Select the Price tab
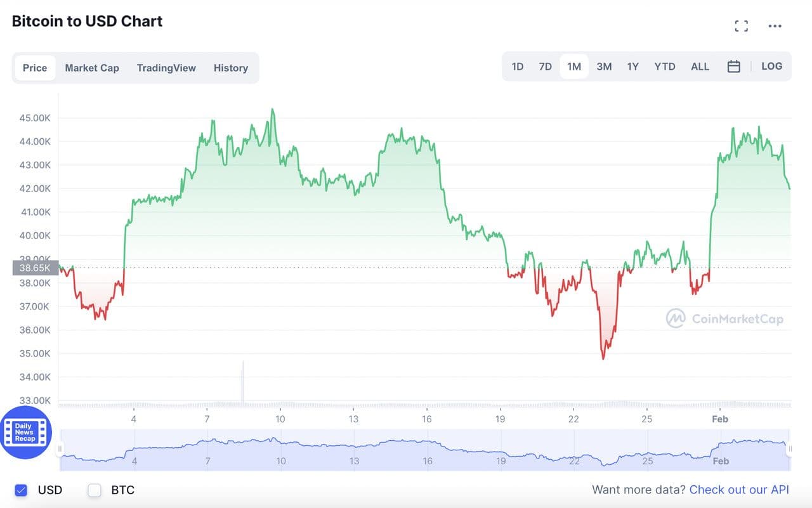 pyautogui.click(x=35, y=68)
